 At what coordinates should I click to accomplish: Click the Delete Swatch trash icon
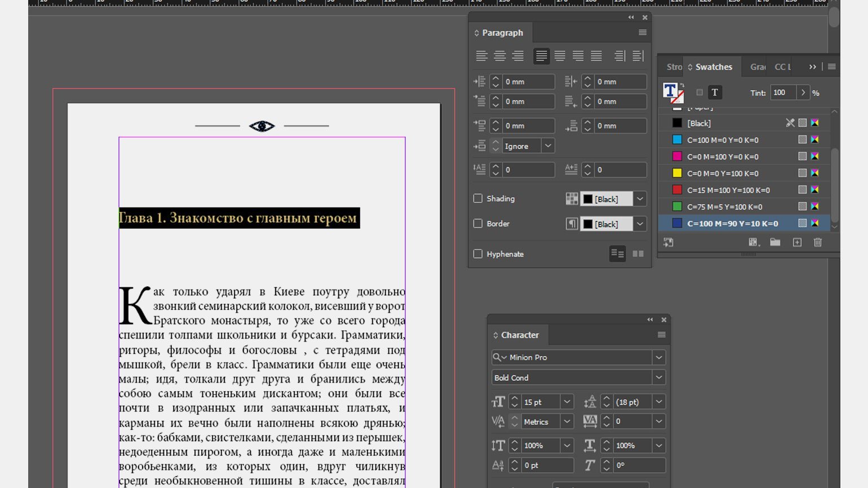pyautogui.click(x=817, y=242)
